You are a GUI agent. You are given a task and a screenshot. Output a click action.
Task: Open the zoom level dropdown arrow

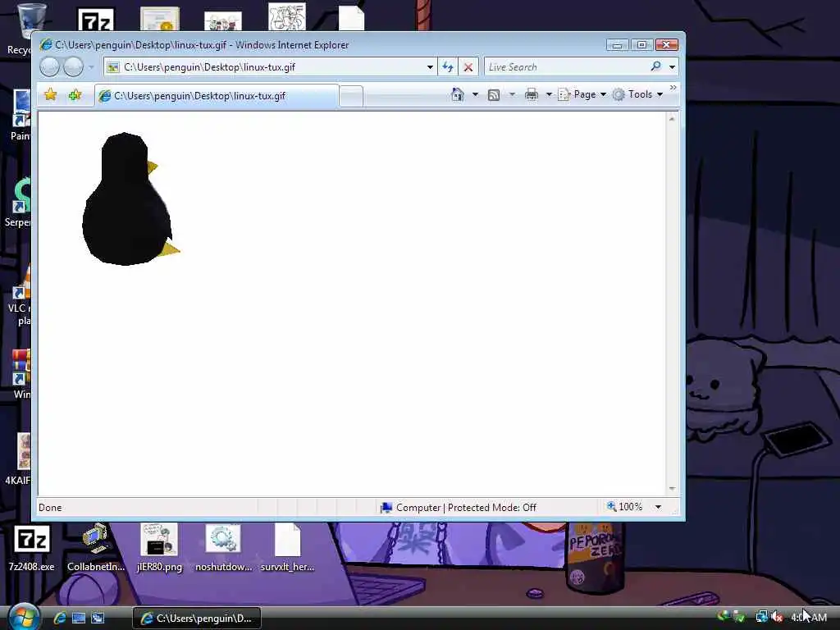(x=658, y=507)
